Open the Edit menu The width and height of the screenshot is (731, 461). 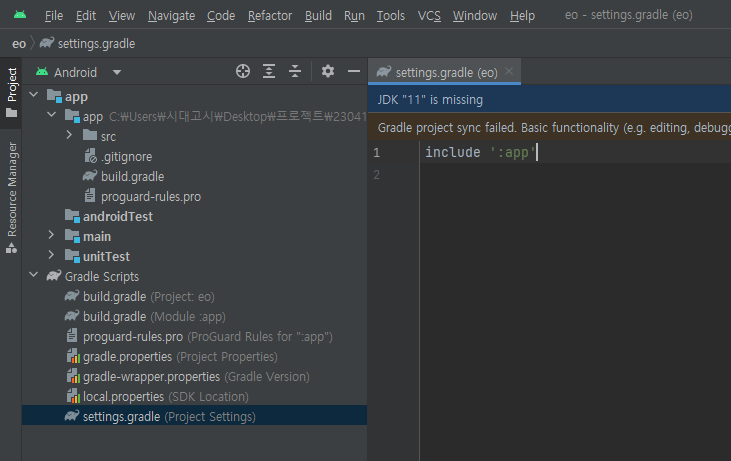86,16
